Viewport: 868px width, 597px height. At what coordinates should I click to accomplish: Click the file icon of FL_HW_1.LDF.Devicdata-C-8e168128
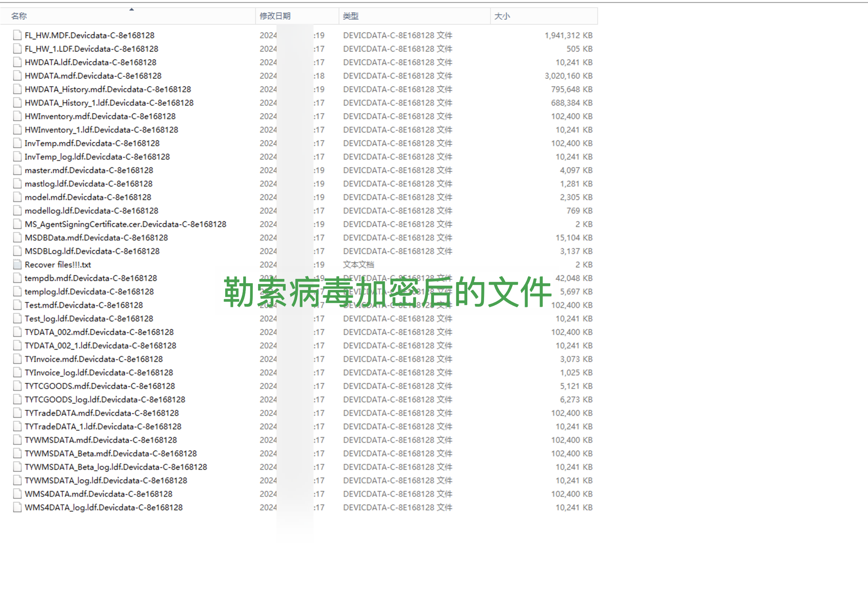click(17, 49)
